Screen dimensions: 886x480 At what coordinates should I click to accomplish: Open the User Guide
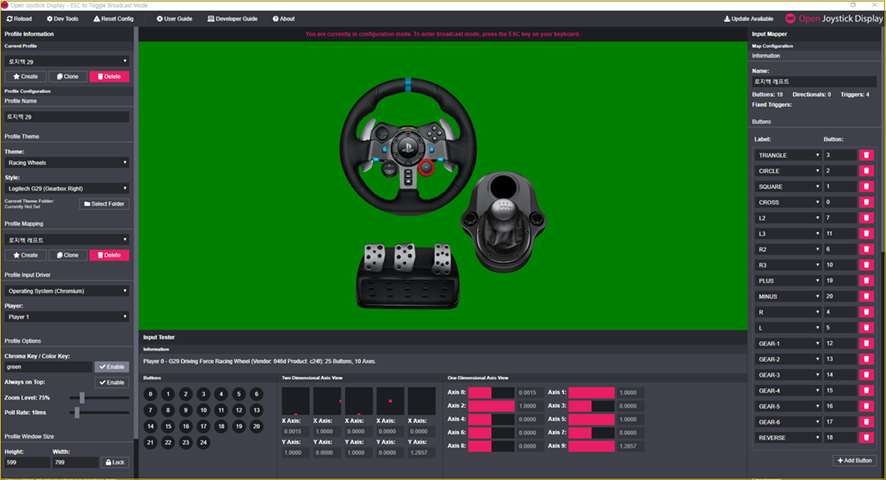click(175, 19)
